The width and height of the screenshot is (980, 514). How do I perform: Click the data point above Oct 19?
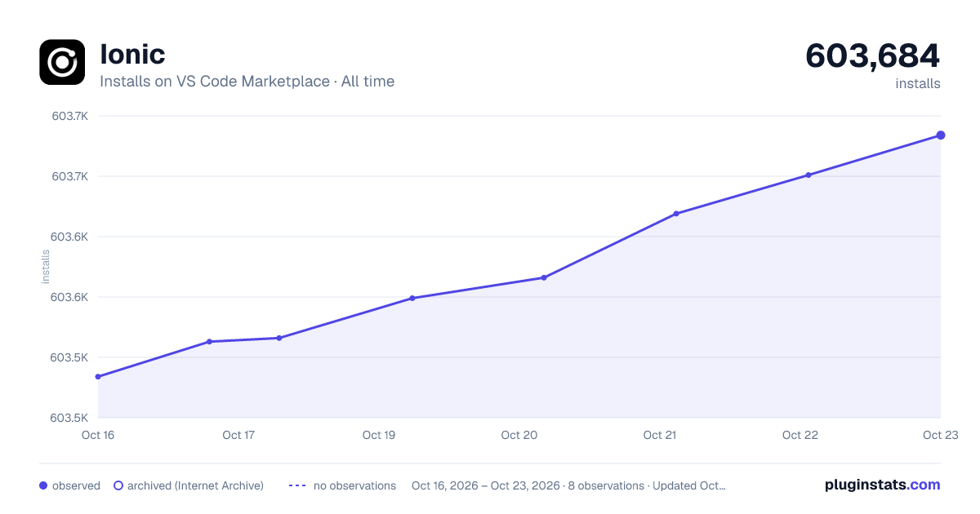click(x=412, y=299)
